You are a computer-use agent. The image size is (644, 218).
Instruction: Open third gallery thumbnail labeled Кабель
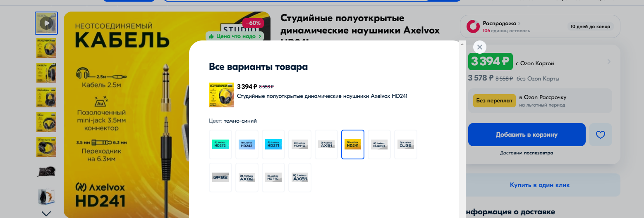tap(46, 73)
